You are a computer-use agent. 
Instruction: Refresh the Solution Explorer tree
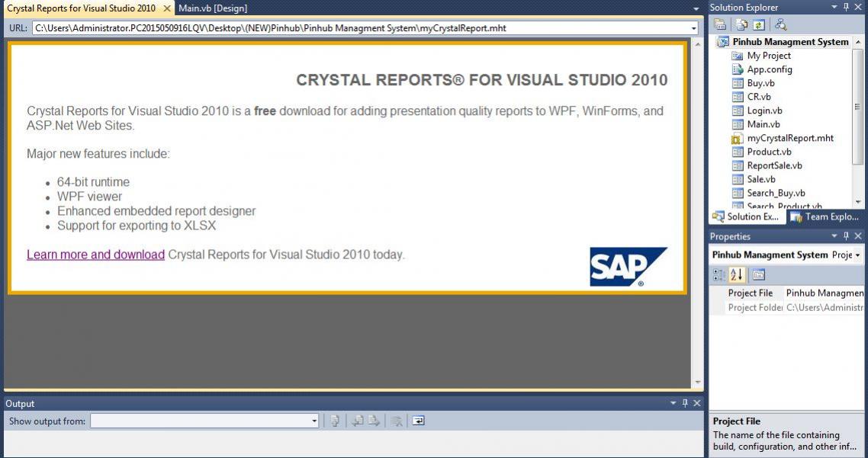pos(758,24)
